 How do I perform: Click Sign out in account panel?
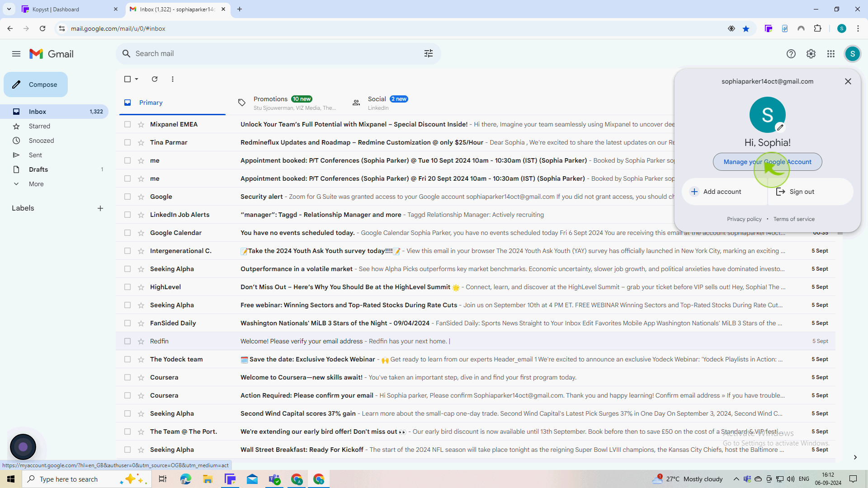(811, 192)
